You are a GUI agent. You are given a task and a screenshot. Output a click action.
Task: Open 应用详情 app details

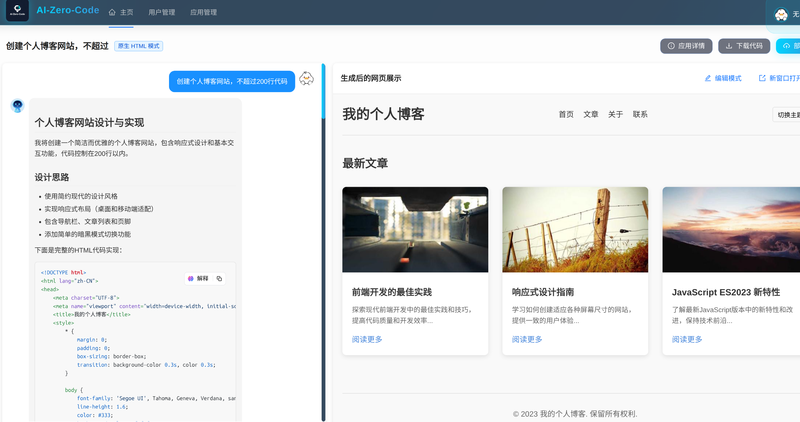tap(686, 46)
